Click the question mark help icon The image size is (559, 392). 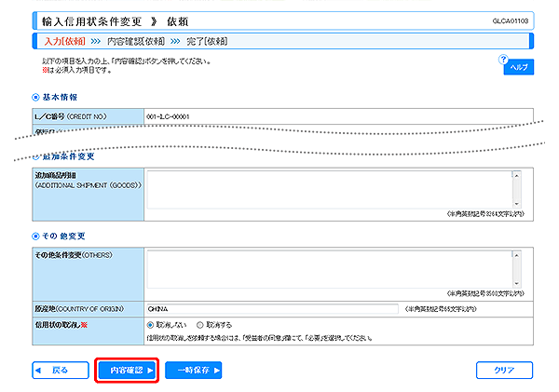(x=503, y=60)
